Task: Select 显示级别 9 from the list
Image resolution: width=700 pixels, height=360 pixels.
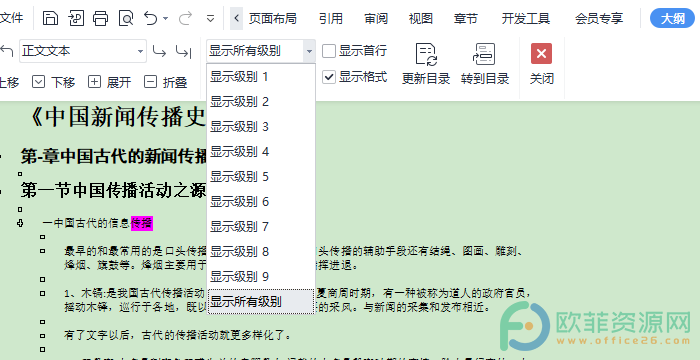Action: 261,277
